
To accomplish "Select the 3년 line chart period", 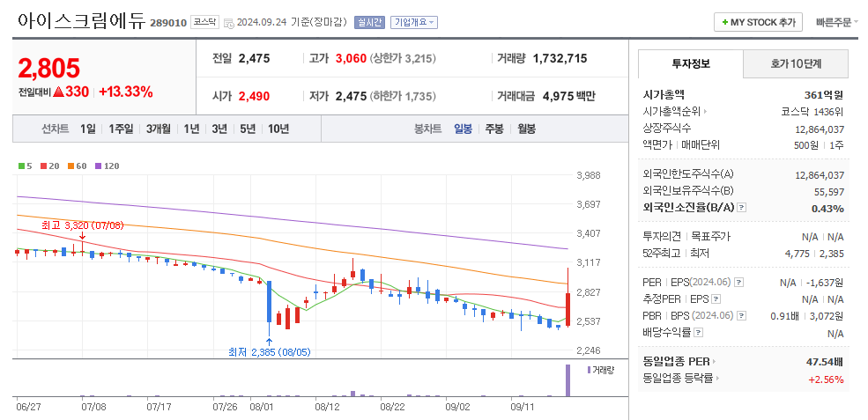I will (219, 129).
